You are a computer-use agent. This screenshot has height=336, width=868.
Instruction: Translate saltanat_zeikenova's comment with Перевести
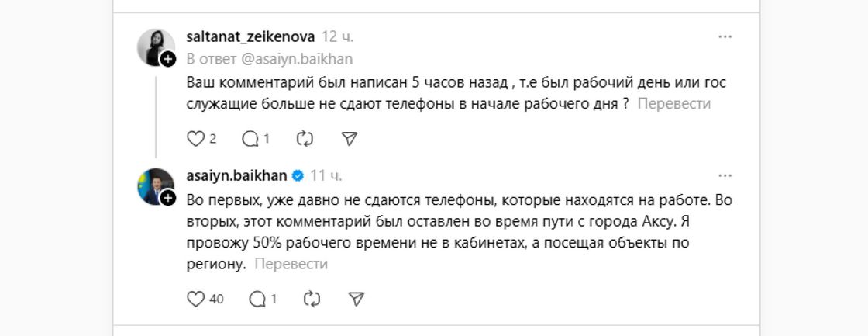(673, 103)
